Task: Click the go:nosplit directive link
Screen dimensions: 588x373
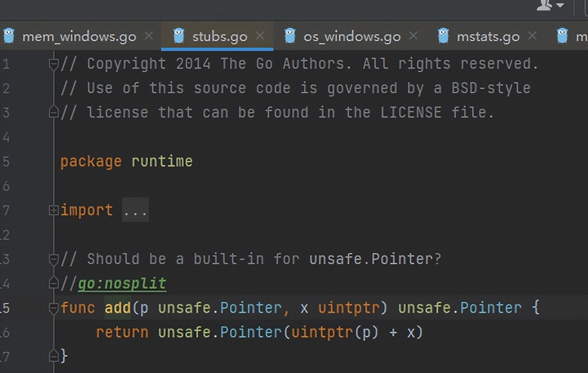Action: tap(122, 284)
